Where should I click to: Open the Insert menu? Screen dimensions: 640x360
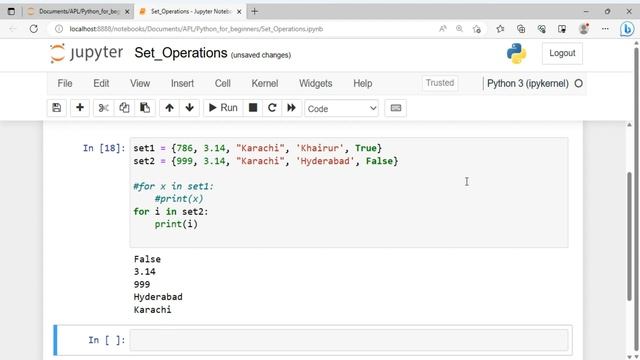(182, 84)
